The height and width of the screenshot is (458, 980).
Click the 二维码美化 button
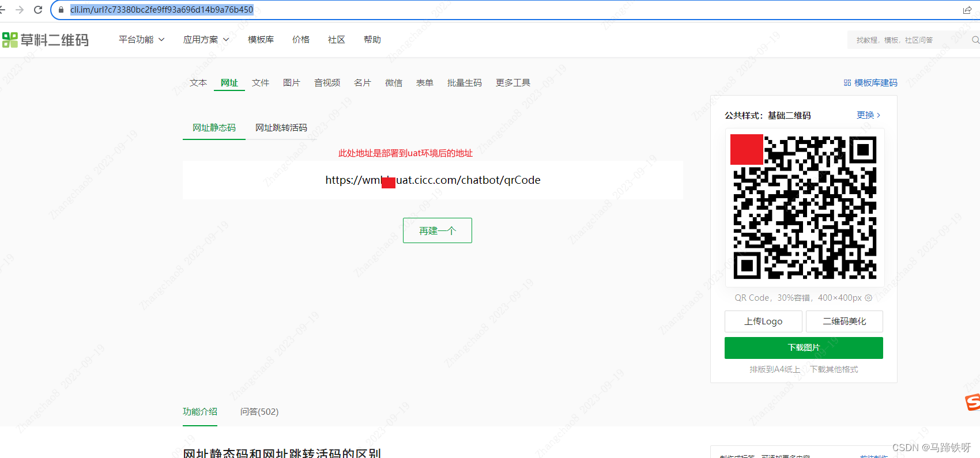[x=845, y=321]
